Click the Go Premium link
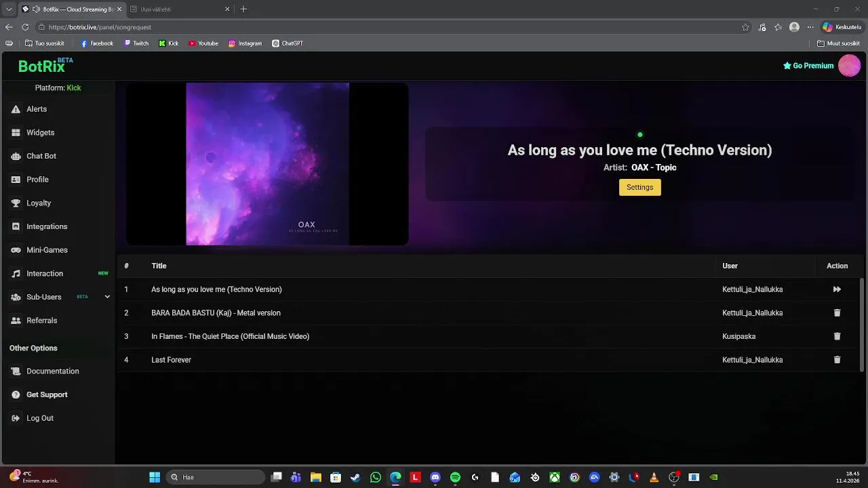The image size is (868, 488). [x=808, y=66]
